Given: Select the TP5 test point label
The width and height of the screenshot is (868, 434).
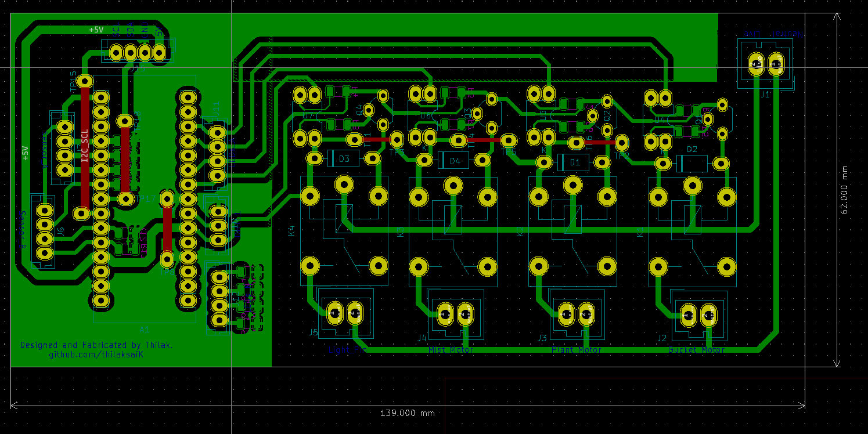Looking at the screenshot, I should [509, 152].
